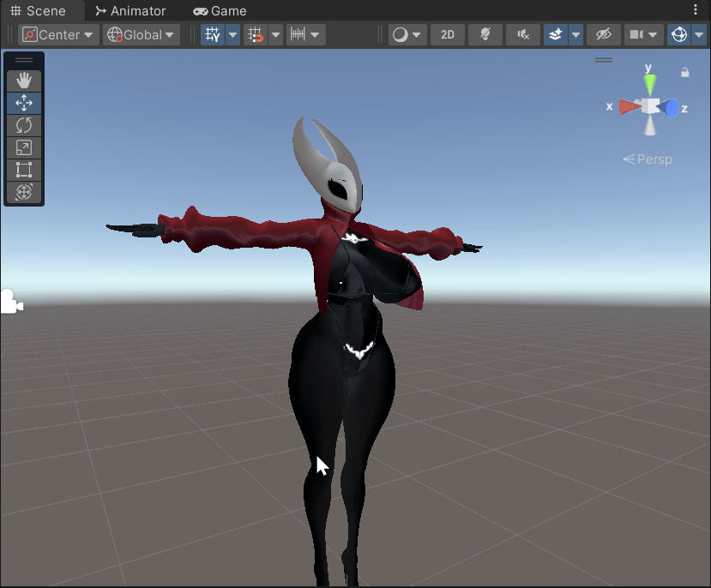The height and width of the screenshot is (588, 711).
Task: Toggle hidden objects scene visibility
Action: [x=604, y=35]
